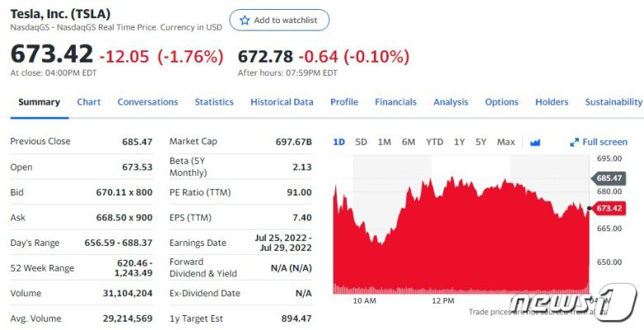Go to the Statistics tab
The height and width of the screenshot is (330, 644).
point(214,102)
